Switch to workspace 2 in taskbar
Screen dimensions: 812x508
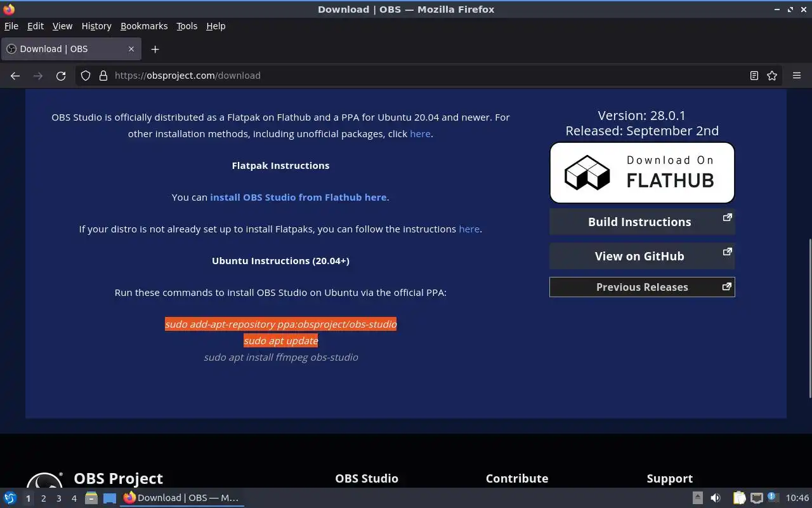tap(43, 498)
